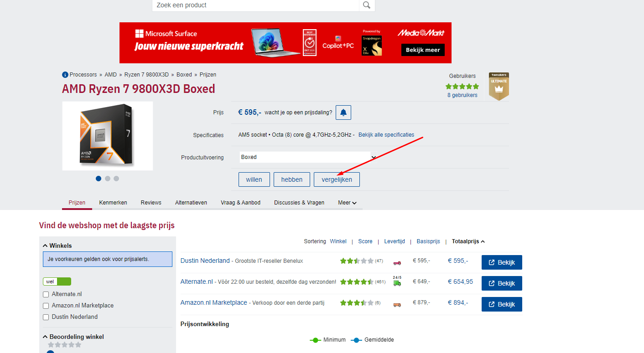Click the € 595,- product price
This screenshot has height=353, width=644.
click(249, 113)
